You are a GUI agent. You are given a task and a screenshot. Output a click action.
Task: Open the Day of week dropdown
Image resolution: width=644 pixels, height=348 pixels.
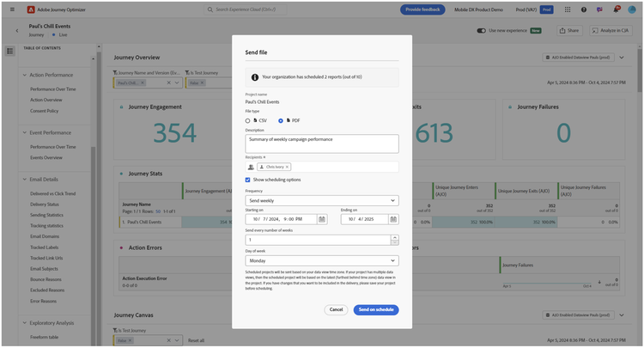click(321, 260)
